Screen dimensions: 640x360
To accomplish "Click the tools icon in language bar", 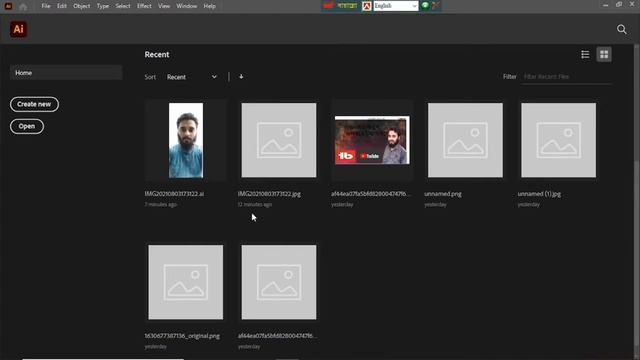I will pos(436,6).
